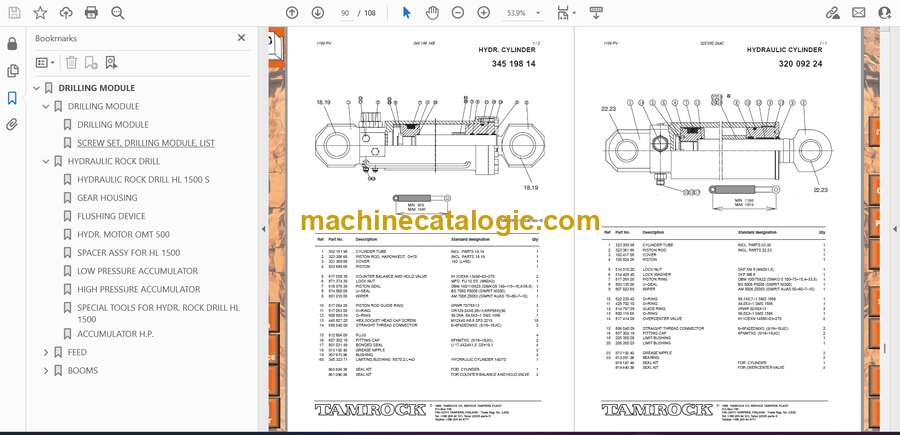Viewport: 900px width, 435px height.
Task: Click the read mode keyboard icon
Action: (596, 13)
